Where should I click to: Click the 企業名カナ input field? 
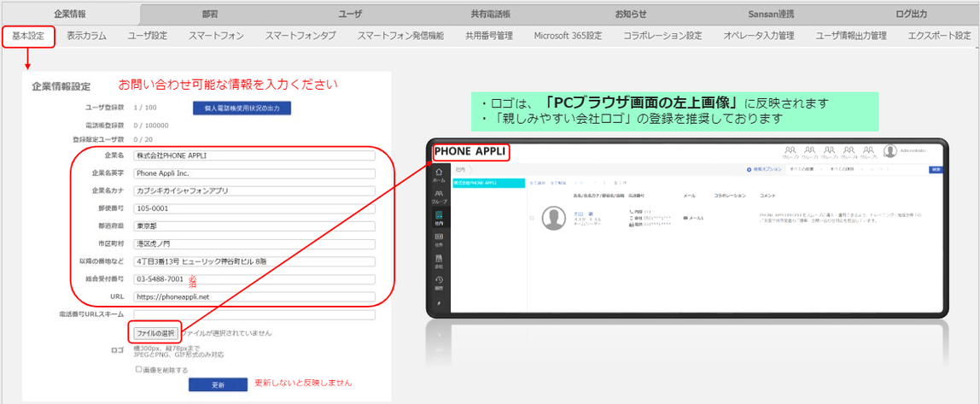pos(254,190)
